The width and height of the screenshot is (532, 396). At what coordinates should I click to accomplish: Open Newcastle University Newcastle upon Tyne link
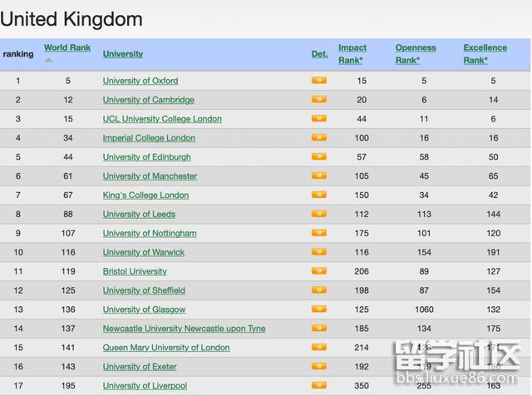point(185,329)
